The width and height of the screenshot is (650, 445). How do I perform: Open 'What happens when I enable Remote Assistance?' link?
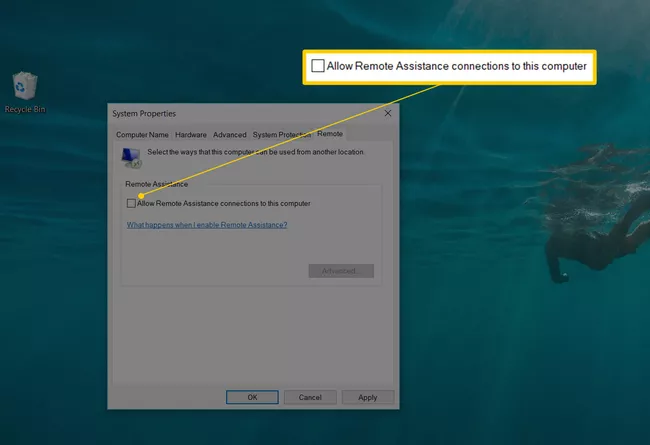pos(207,225)
